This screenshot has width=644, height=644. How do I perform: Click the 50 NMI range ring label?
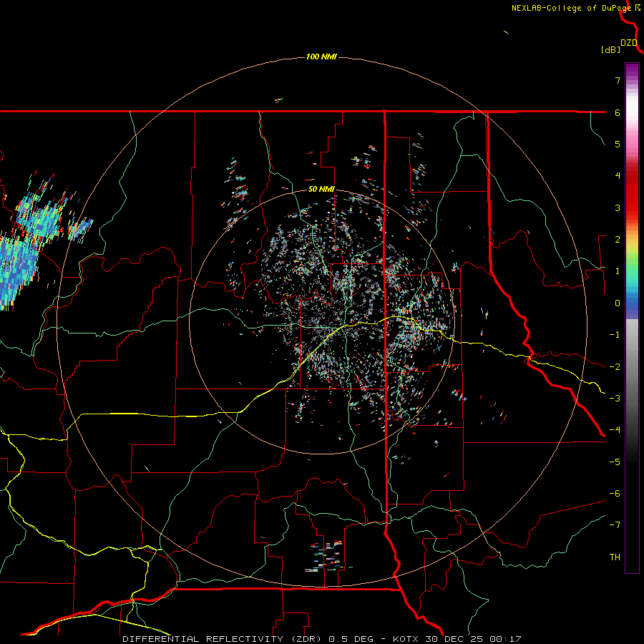(321, 190)
